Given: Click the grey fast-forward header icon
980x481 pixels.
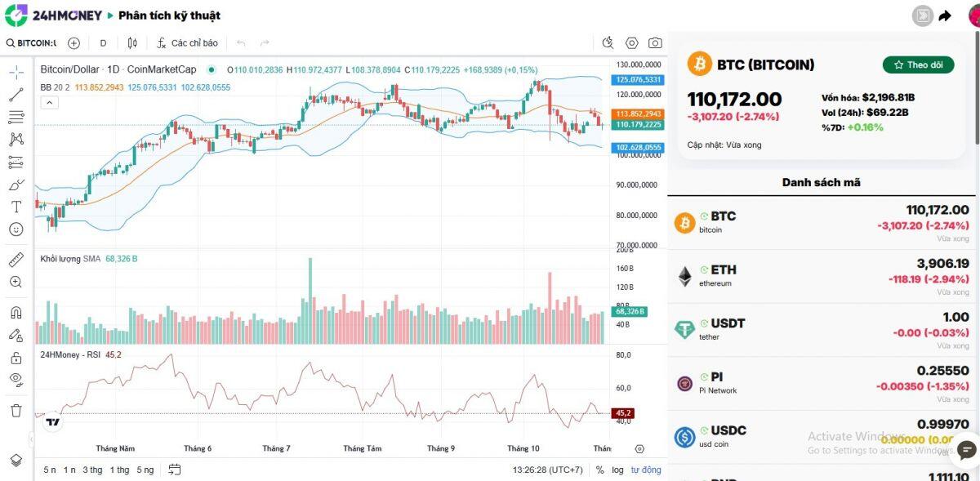Looking at the screenshot, I should pyautogui.click(x=922, y=16).
